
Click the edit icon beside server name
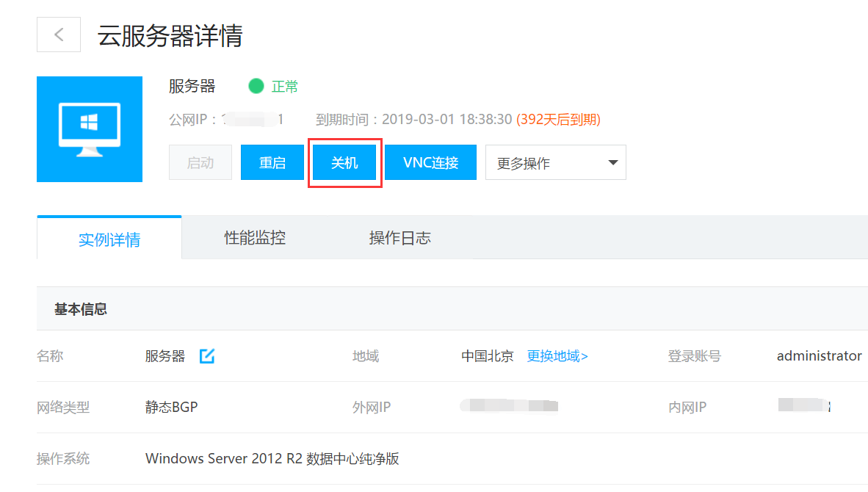(207, 356)
